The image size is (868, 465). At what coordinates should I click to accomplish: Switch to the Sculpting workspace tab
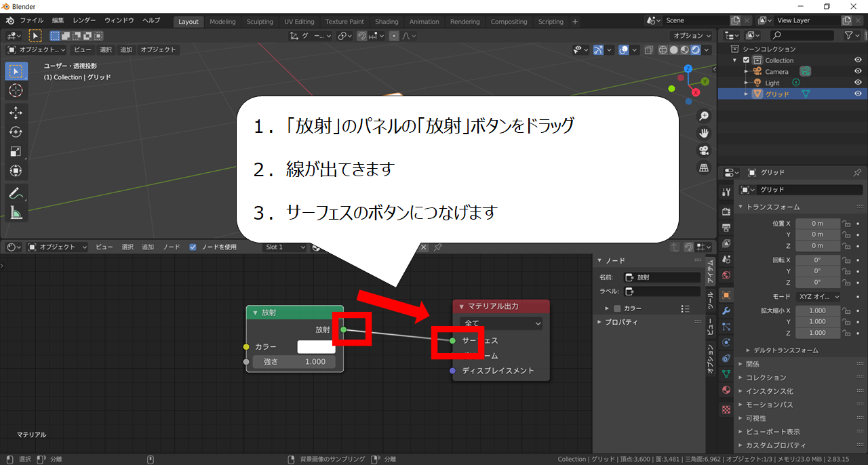(x=260, y=22)
